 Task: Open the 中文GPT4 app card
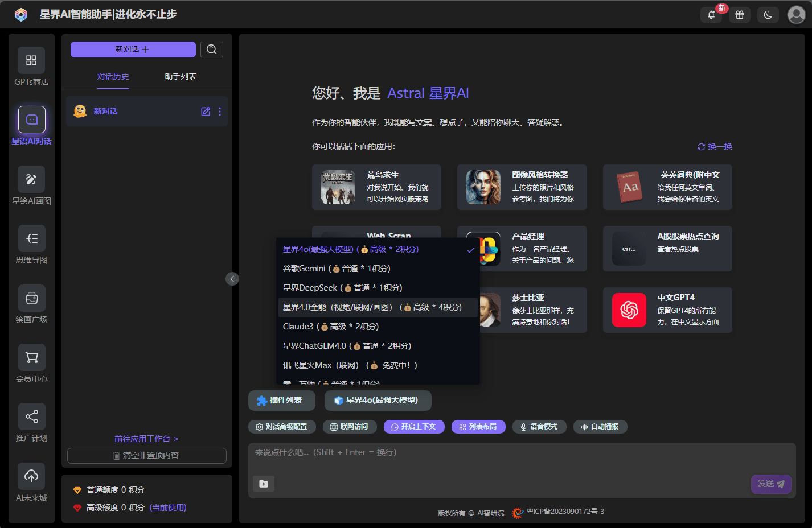click(667, 310)
